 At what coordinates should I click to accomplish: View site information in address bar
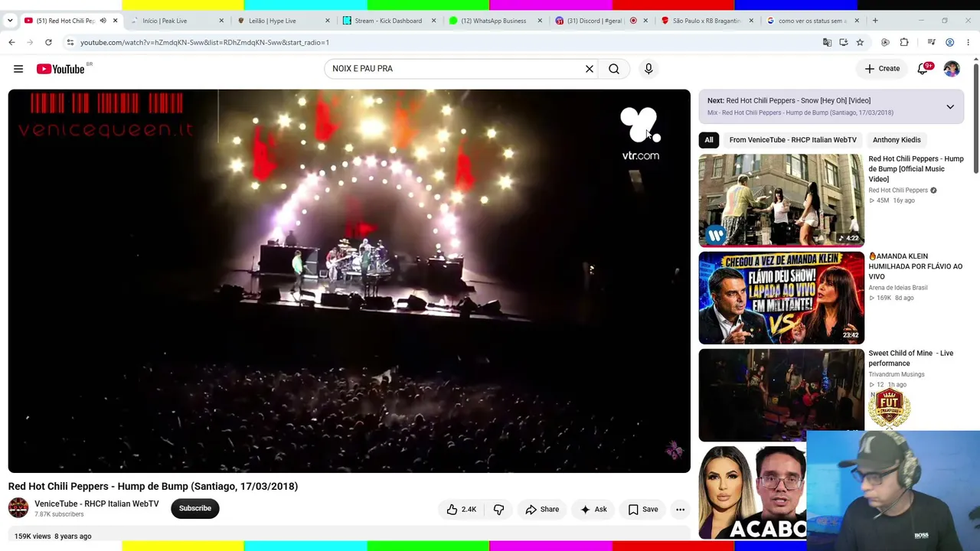pyautogui.click(x=70, y=42)
